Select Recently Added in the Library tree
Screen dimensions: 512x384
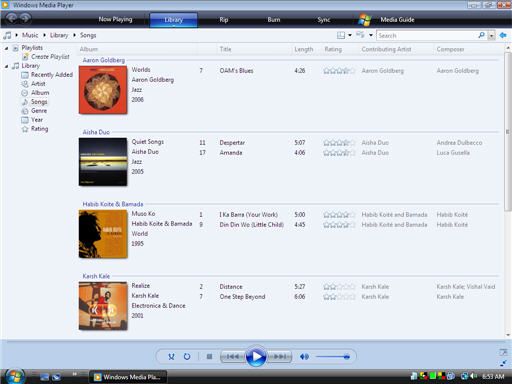pos(52,75)
